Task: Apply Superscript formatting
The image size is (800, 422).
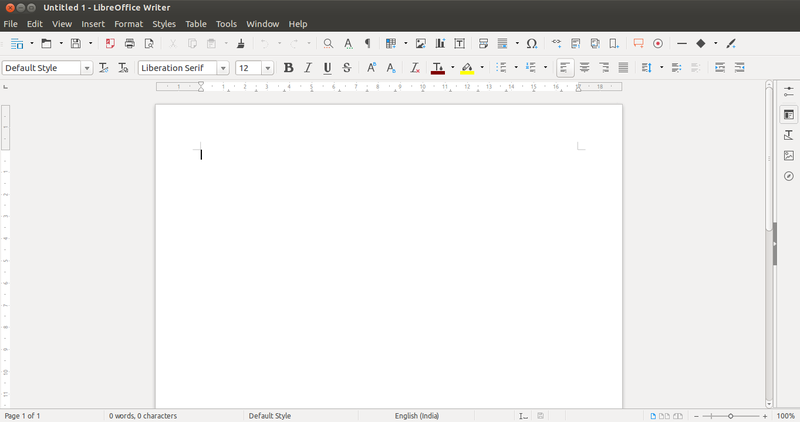Action: click(x=371, y=68)
